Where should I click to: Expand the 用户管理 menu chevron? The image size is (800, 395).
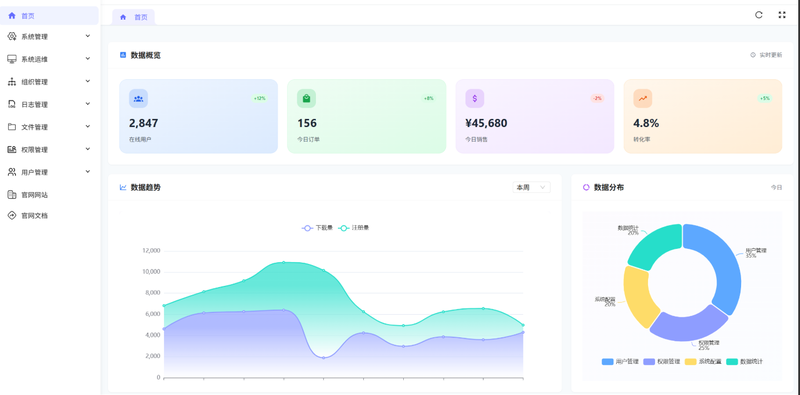pos(88,171)
